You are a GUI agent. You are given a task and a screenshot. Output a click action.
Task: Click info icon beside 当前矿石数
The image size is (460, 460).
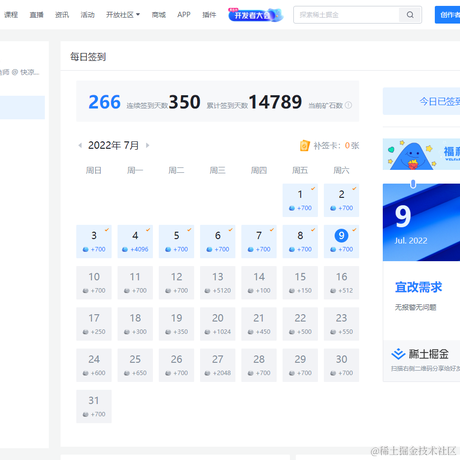349,105
